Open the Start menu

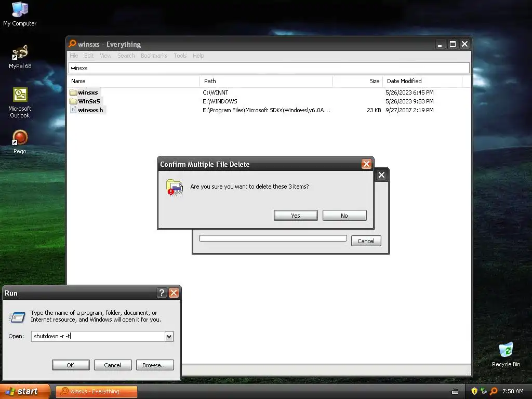pyautogui.click(x=25, y=391)
